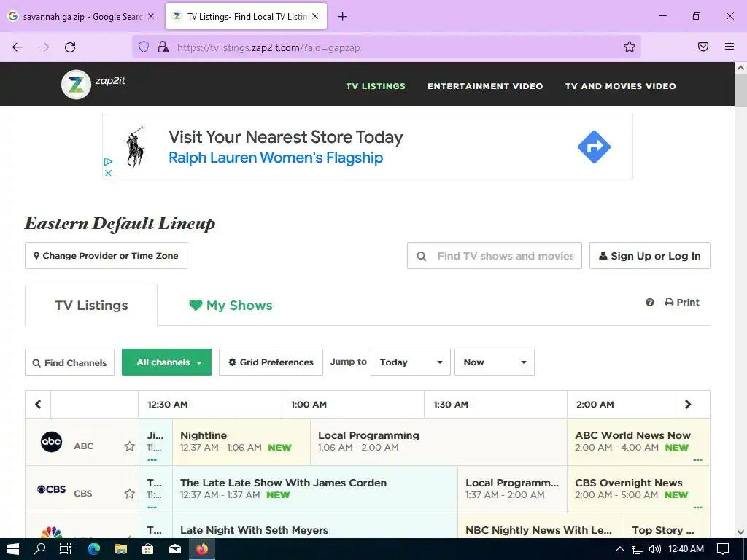747x560 pixels.
Task: Open the Today day dropdown
Action: click(x=411, y=362)
